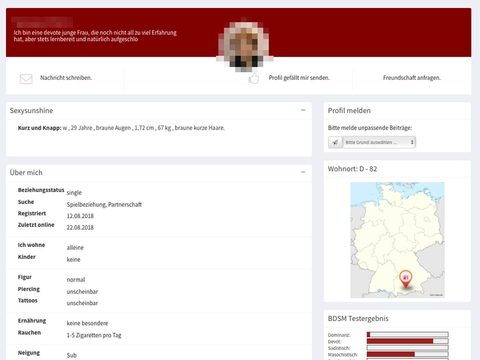Image resolution: width=480 pixels, height=360 pixels.
Task: Click 'Sub' Neigung value
Action: [71, 355]
